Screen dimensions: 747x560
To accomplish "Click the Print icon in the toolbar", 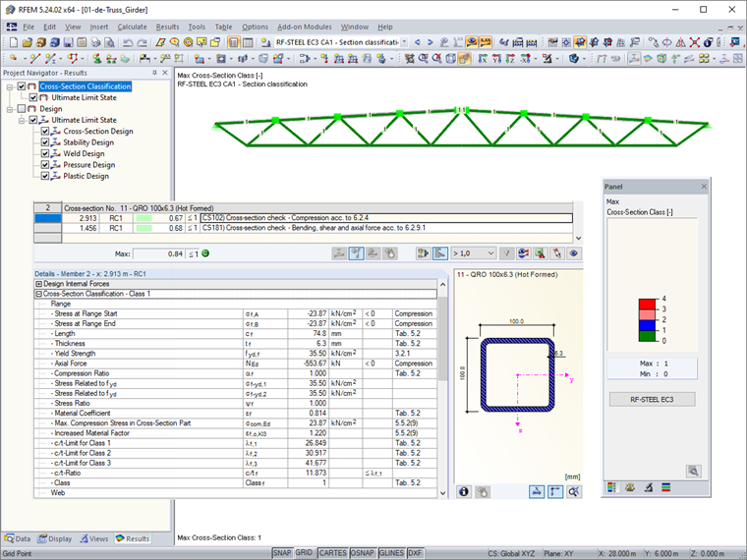I will (x=95, y=42).
